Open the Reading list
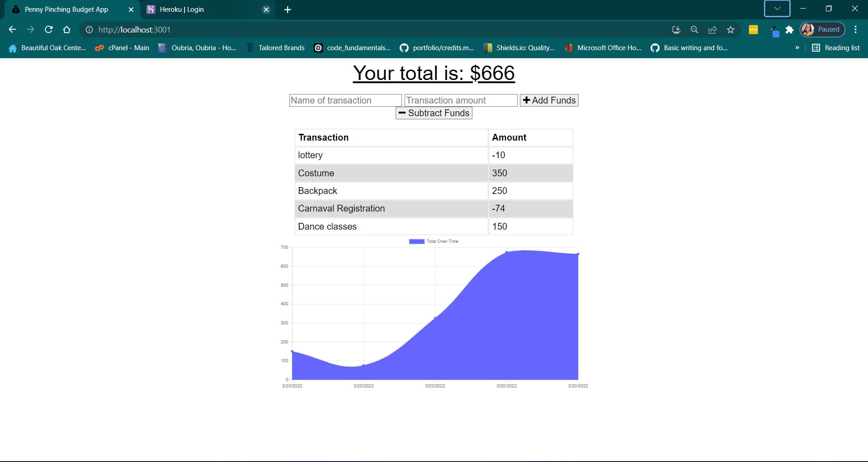The height and width of the screenshot is (462, 868). pos(835,47)
